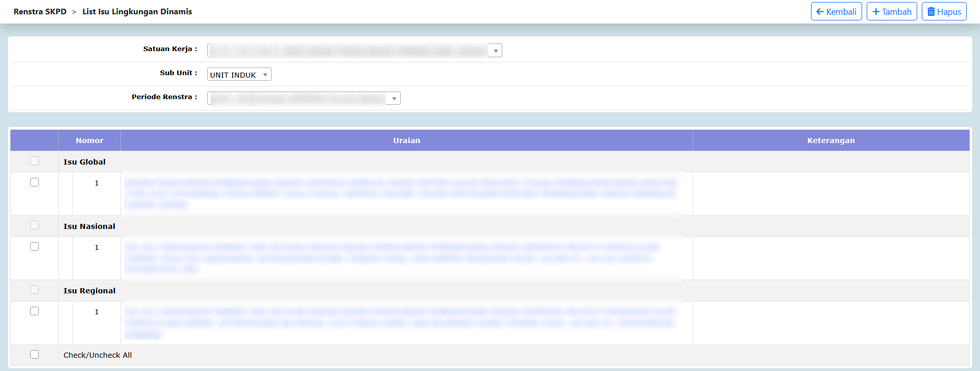Click the Hapus trash button

pyautogui.click(x=944, y=12)
